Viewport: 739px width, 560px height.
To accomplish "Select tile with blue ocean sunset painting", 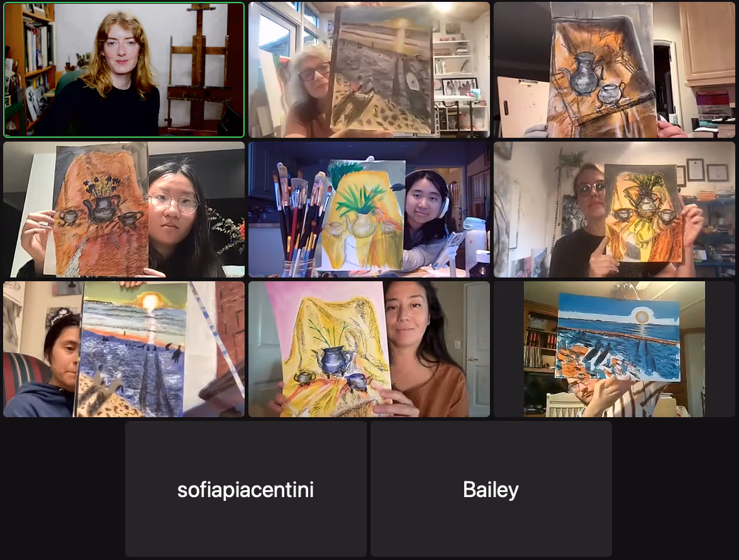I will click(x=614, y=349).
